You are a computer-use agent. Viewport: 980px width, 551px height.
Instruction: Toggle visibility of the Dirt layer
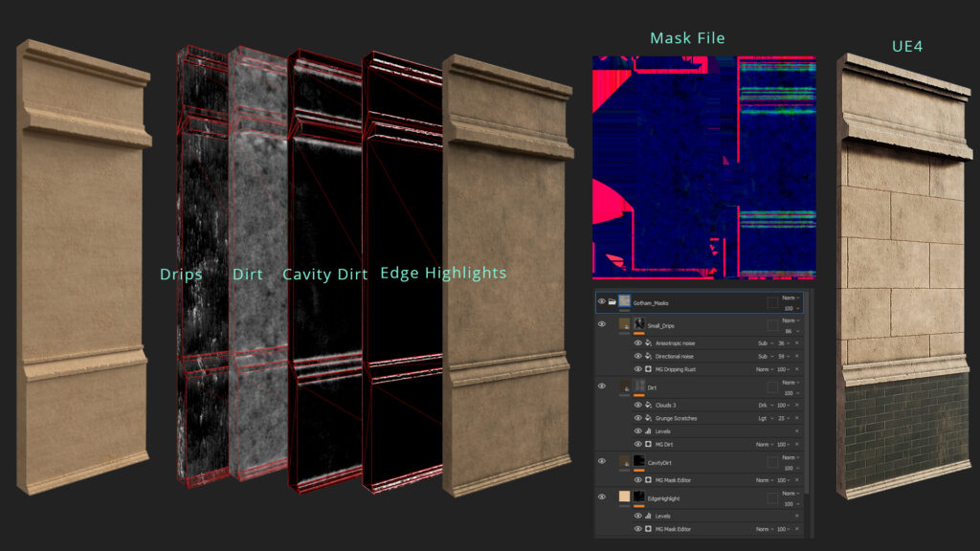tap(602, 384)
